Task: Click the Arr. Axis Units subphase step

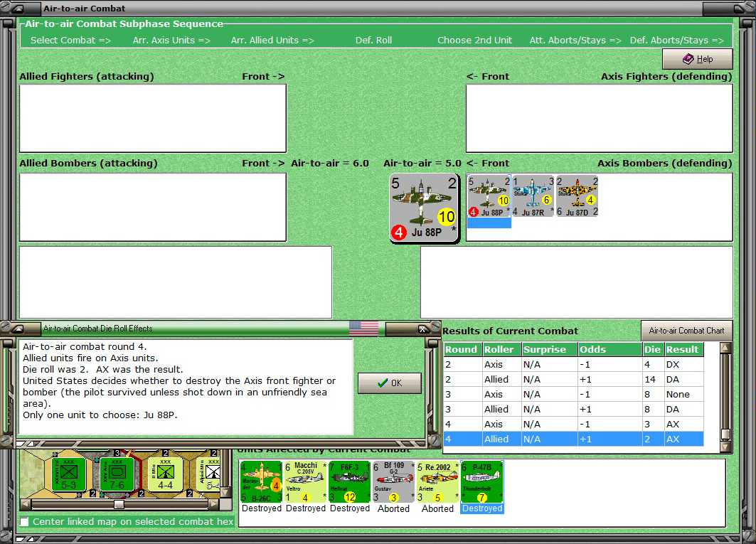Action: pos(171,40)
